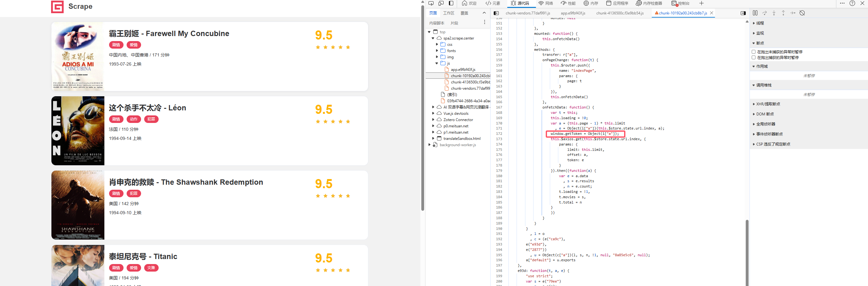Open the 性能 performance tab
This screenshot has height=286, width=868.
[568, 3]
